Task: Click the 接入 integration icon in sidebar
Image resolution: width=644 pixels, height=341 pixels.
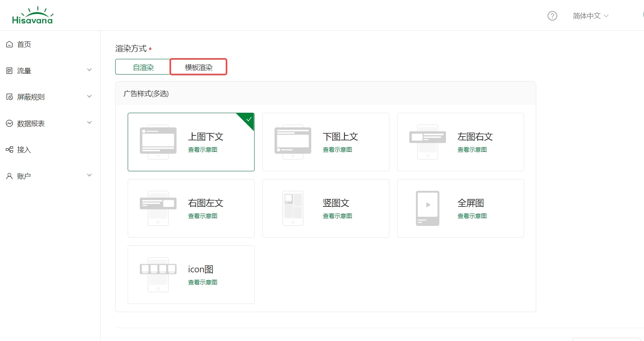Action: click(9, 150)
